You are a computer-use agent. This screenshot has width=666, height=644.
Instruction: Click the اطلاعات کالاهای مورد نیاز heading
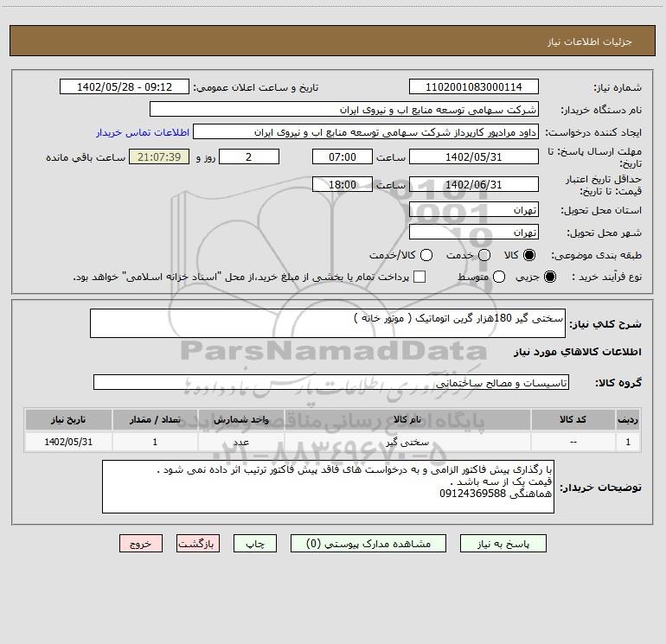click(578, 352)
